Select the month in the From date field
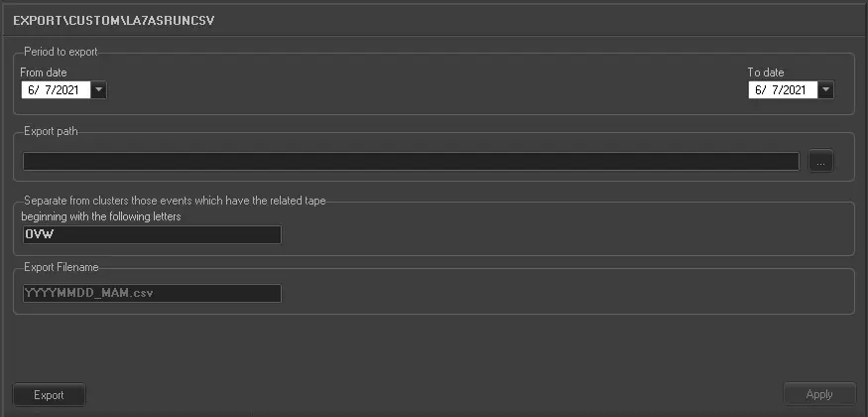Viewport: 868px width, 417px height. (x=31, y=90)
